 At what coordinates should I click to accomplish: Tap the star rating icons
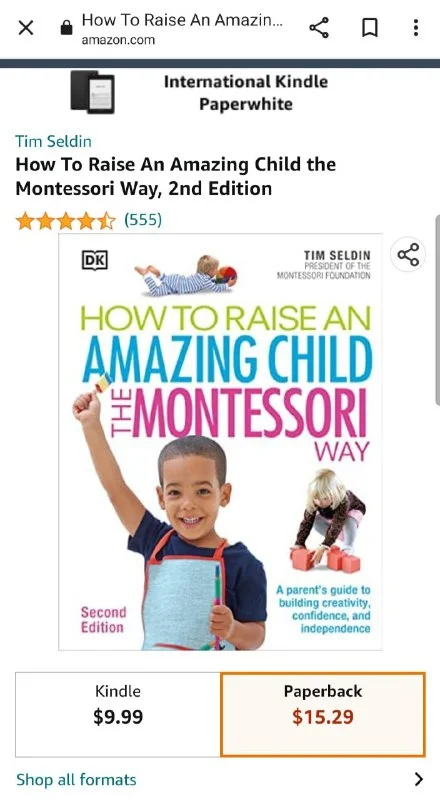[66, 221]
